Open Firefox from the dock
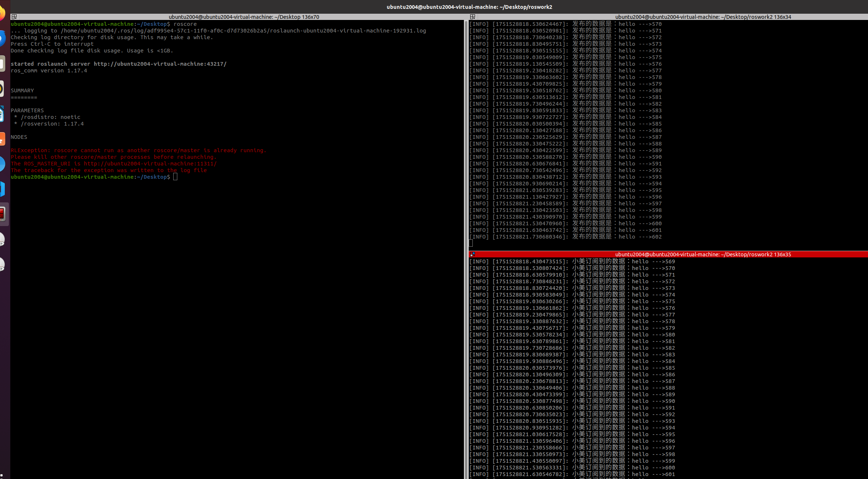The width and height of the screenshot is (868, 479). (x=2, y=14)
